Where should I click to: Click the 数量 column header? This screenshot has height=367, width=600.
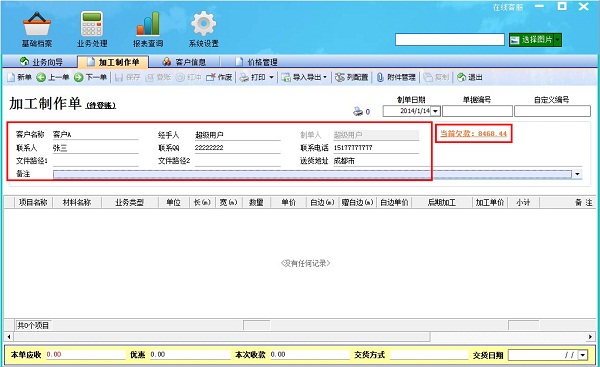[x=256, y=202]
